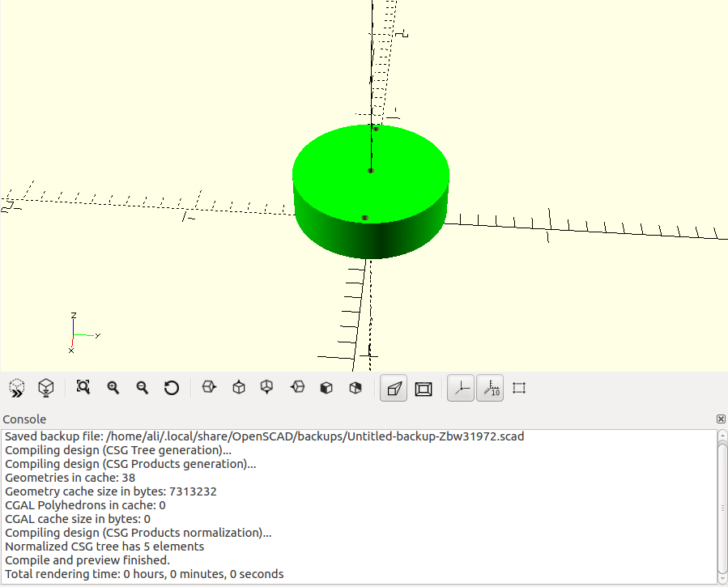728x587 pixels.
Task: Toggle Perspective projection mode
Action: [394, 388]
